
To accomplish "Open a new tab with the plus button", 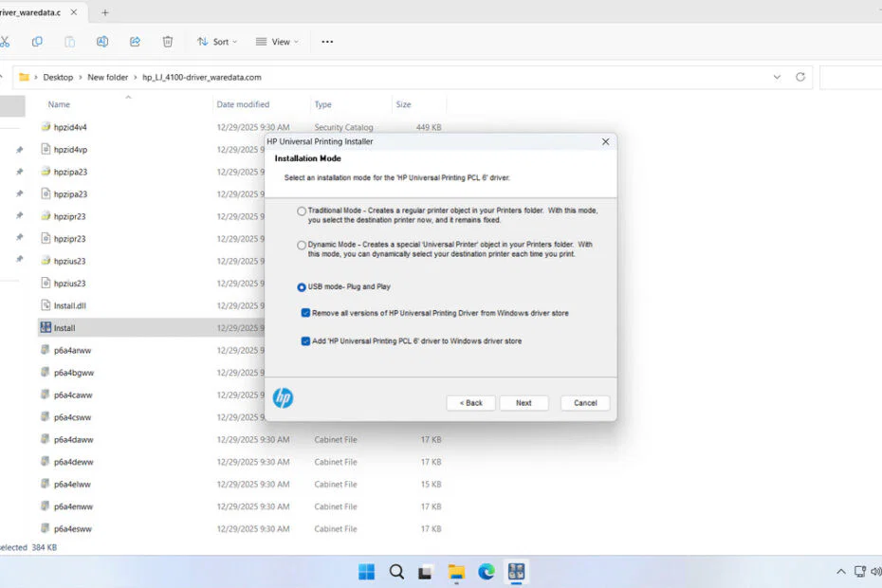I will point(104,12).
